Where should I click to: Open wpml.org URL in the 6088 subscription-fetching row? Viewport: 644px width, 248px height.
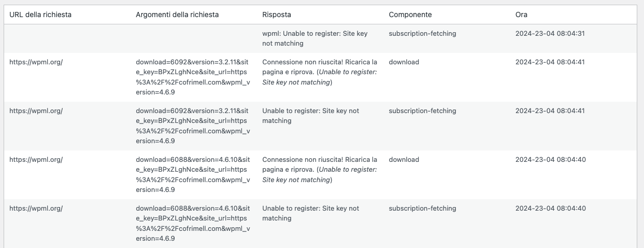(36, 208)
